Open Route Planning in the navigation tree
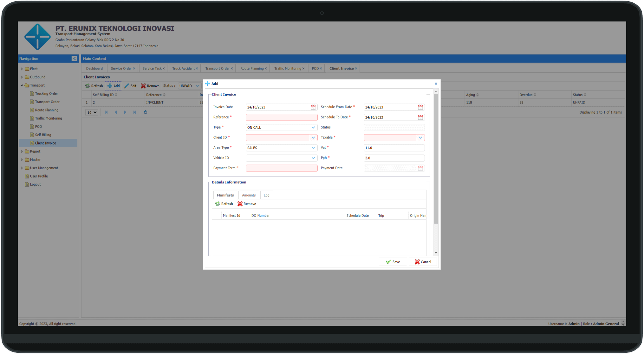This screenshot has height=355, width=644. [47, 110]
